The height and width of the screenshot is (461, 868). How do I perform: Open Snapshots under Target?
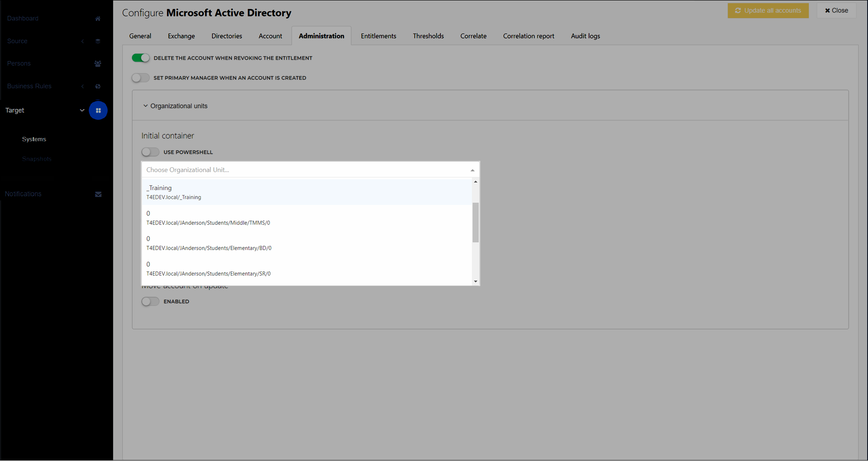[37, 159]
